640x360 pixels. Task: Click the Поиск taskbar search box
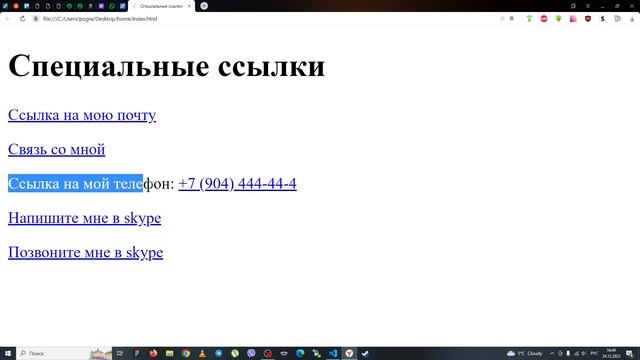click(x=64, y=353)
